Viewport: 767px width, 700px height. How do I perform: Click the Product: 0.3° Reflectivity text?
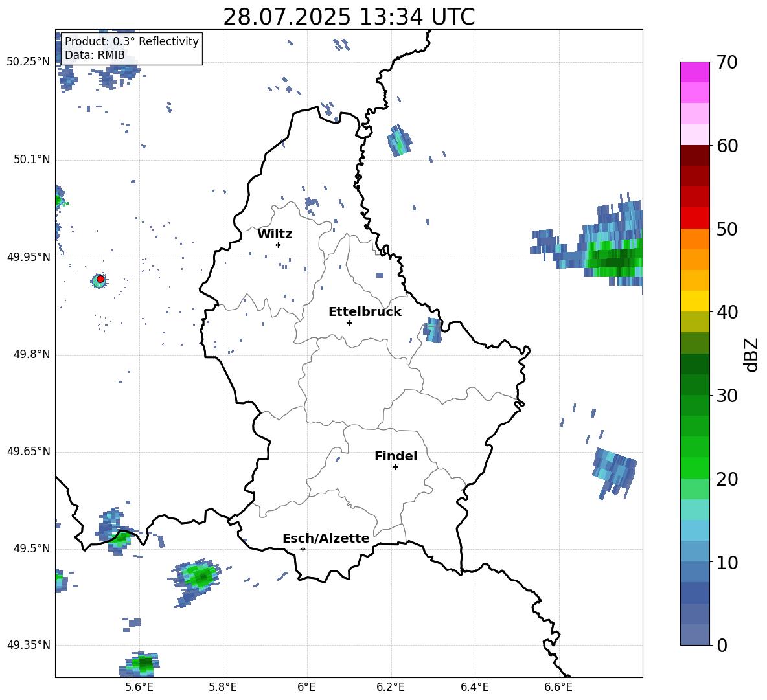(x=132, y=41)
